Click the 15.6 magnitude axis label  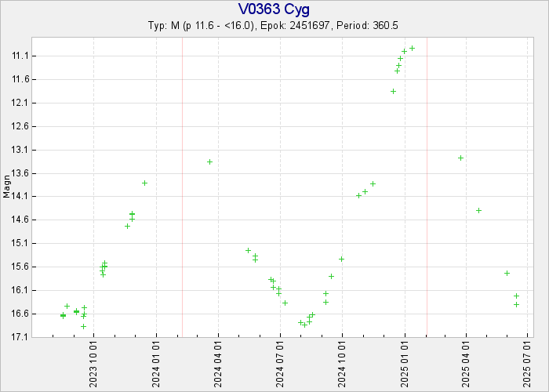(x=20, y=267)
